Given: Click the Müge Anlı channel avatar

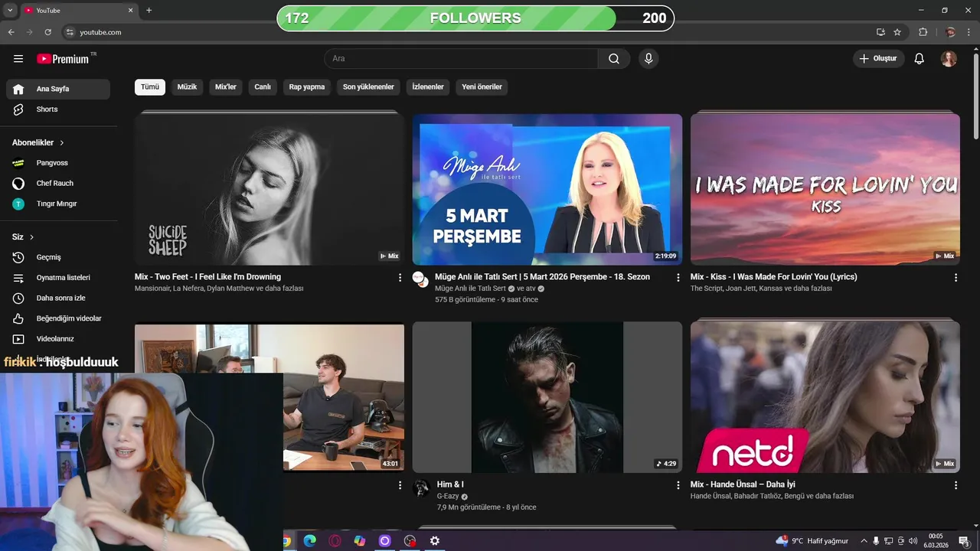Looking at the screenshot, I should point(420,279).
